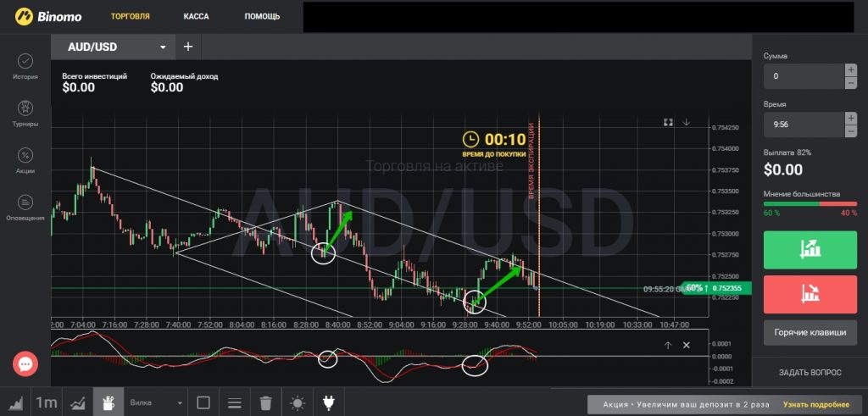Toggle the drawing tools cup icon
The width and height of the screenshot is (868, 416).
coord(108,402)
